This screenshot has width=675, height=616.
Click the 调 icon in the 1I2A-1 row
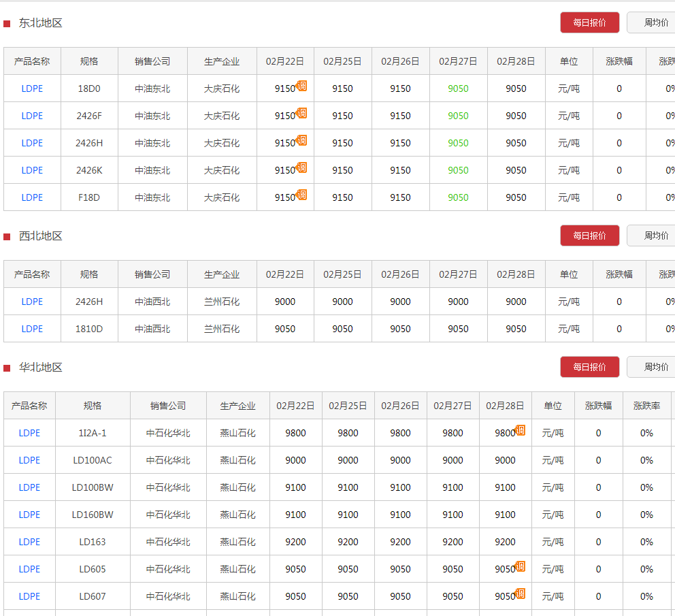point(520,430)
